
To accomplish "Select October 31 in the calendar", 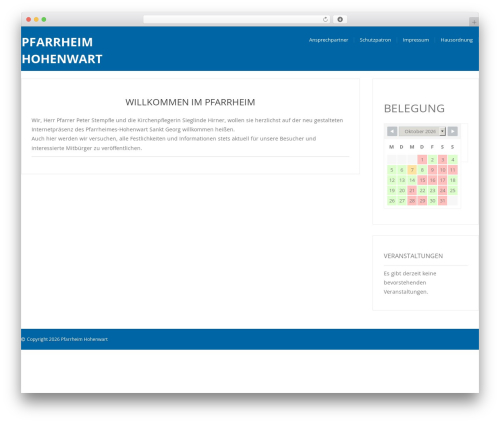I will coord(442,201).
